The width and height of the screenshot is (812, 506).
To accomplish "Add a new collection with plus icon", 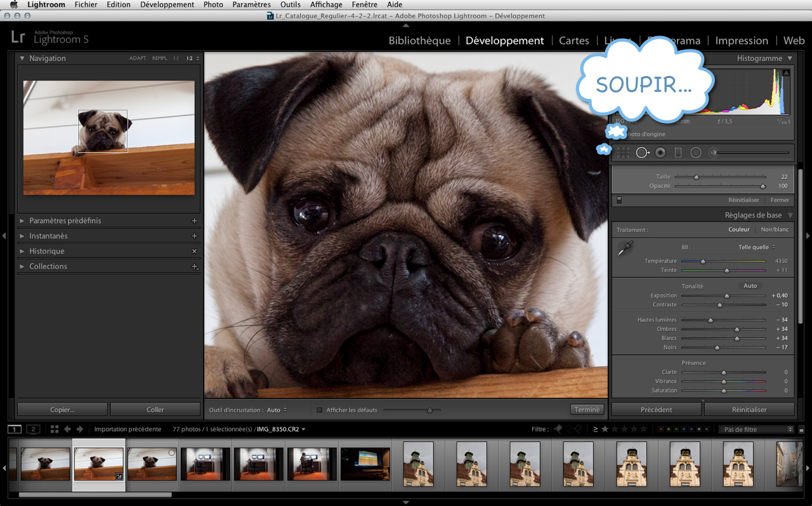I will pos(195,266).
